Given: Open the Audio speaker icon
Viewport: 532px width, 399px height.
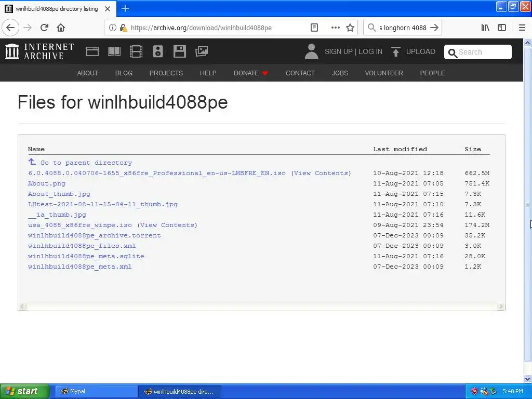Looking at the screenshot, I should pos(158,51).
